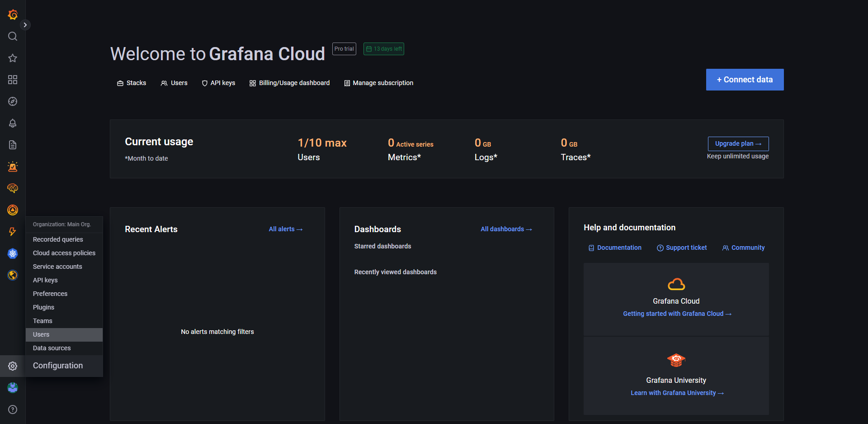Click the Current usage heading
Image resolution: width=868 pixels, height=424 pixels.
pos(159,142)
